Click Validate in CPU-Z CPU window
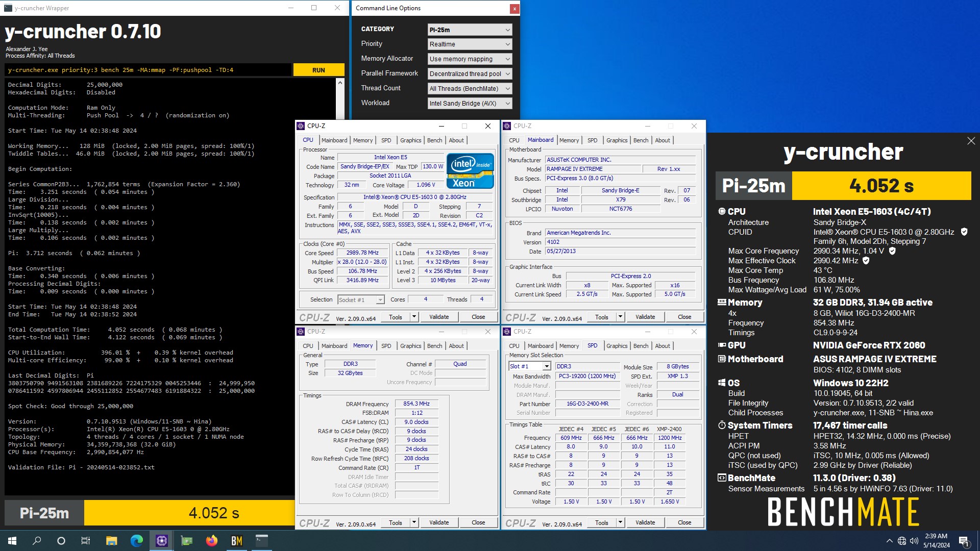Viewport: 980px width, 551px height. [439, 317]
